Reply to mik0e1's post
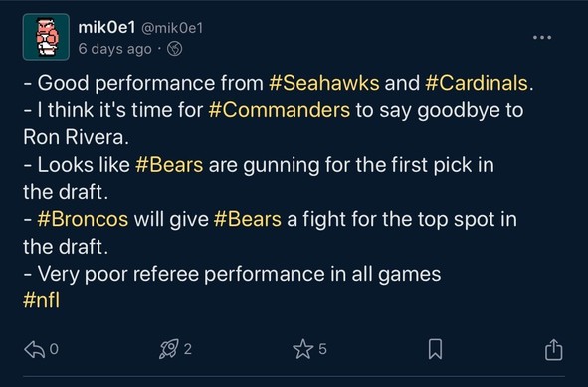The image size is (588, 387). tap(35, 349)
